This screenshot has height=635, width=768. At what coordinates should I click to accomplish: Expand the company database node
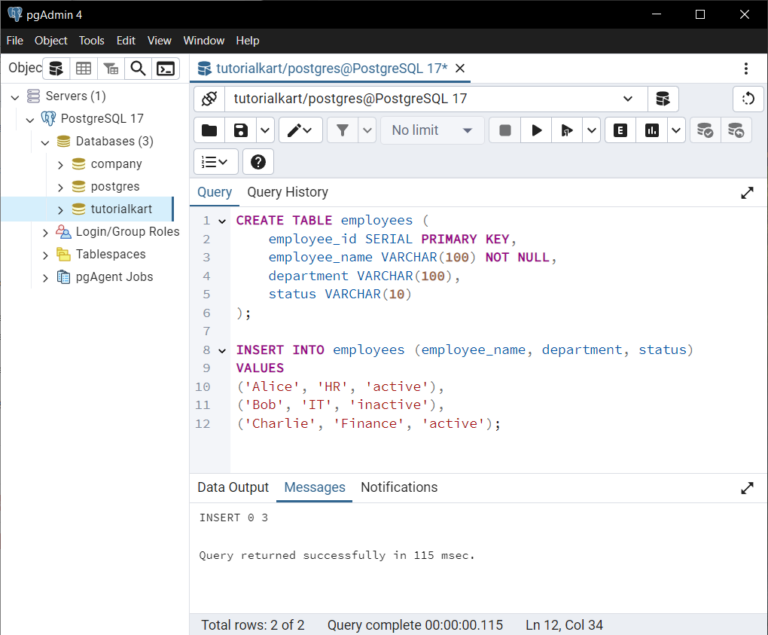60,165
